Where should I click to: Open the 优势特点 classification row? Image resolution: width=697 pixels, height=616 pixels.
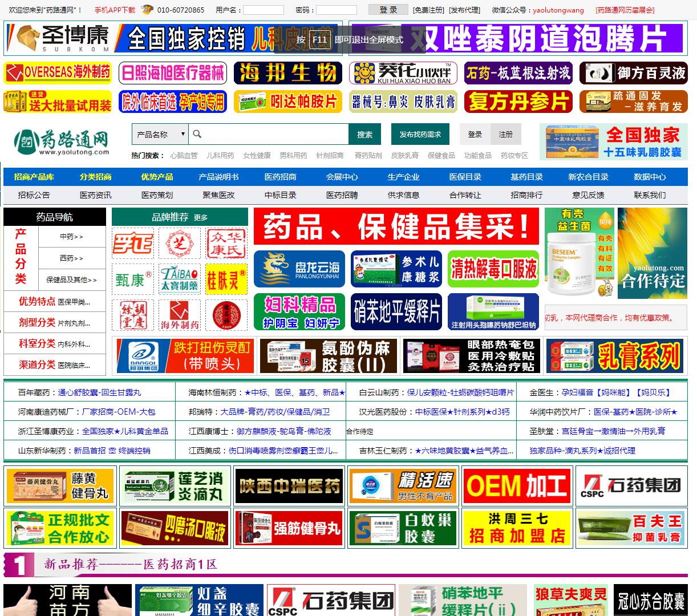[55, 301]
